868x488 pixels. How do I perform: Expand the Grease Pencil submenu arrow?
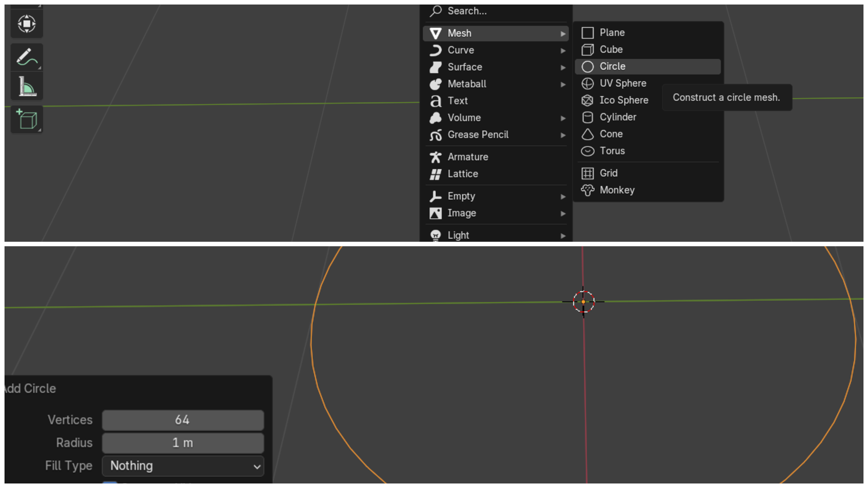point(563,135)
